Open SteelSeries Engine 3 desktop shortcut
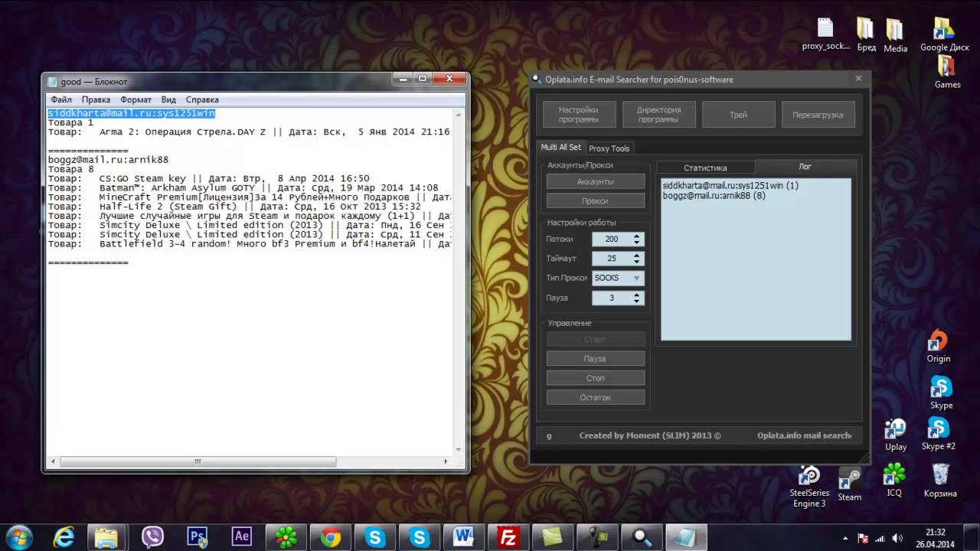Viewport: 980px width, 551px height. point(809,487)
